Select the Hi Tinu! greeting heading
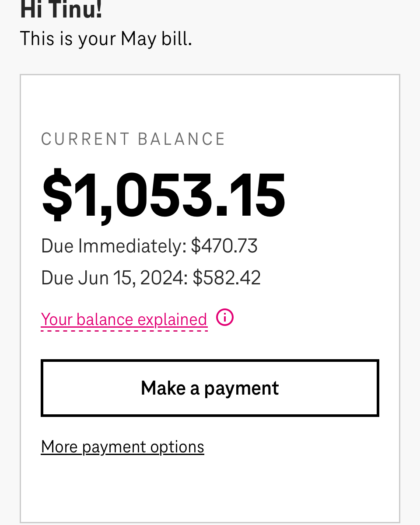The height and width of the screenshot is (525, 420). [x=61, y=10]
